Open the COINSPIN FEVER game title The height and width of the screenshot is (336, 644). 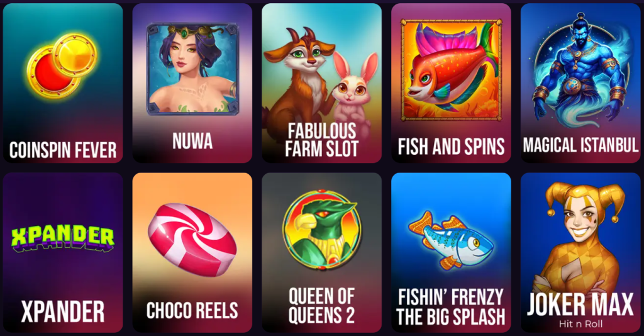63,150
